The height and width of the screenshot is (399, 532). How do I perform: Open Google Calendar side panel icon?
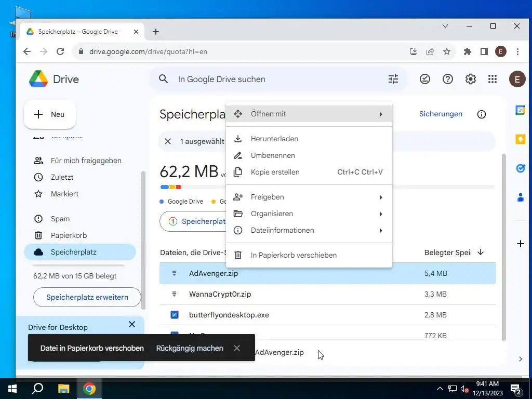point(520,110)
